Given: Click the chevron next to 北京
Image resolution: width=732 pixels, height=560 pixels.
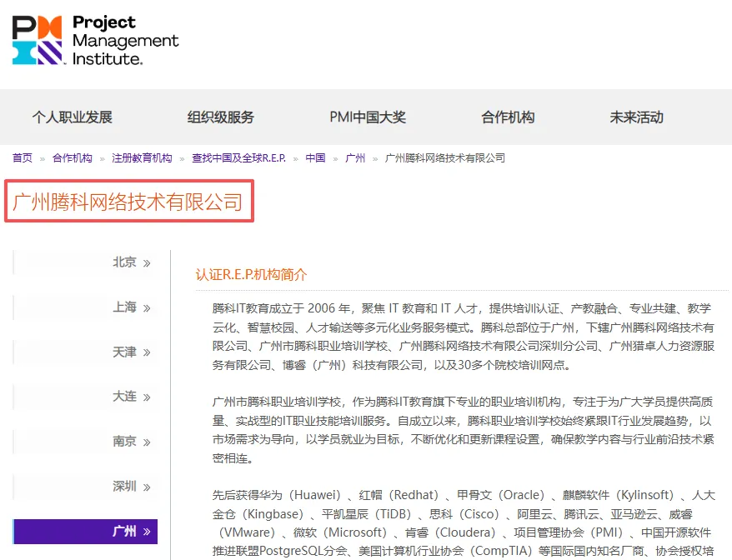Looking at the screenshot, I should tap(147, 263).
